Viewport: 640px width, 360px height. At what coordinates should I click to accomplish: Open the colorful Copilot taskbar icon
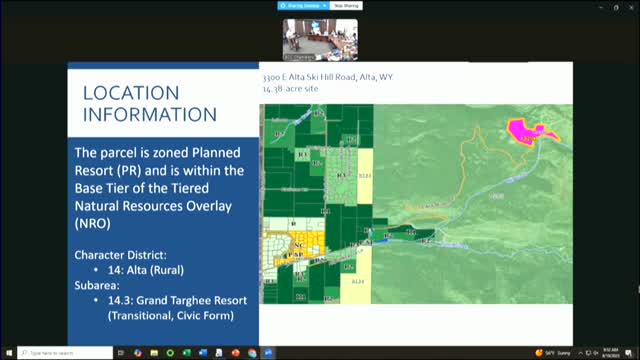pos(138,353)
